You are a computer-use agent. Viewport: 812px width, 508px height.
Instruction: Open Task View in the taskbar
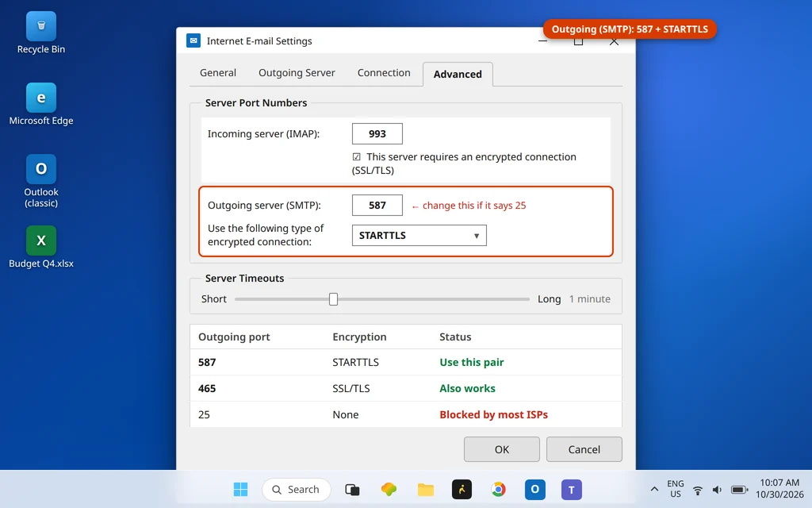coord(352,489)
